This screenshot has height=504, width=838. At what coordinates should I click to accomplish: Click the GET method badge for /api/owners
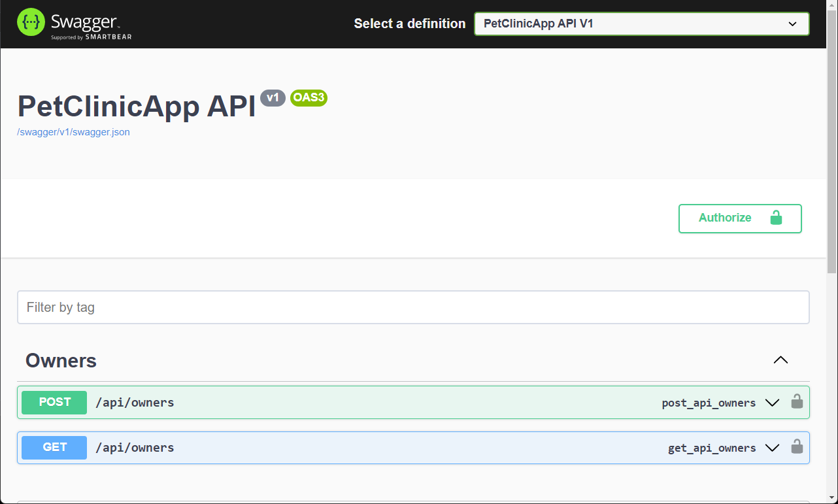click(54, 448)
